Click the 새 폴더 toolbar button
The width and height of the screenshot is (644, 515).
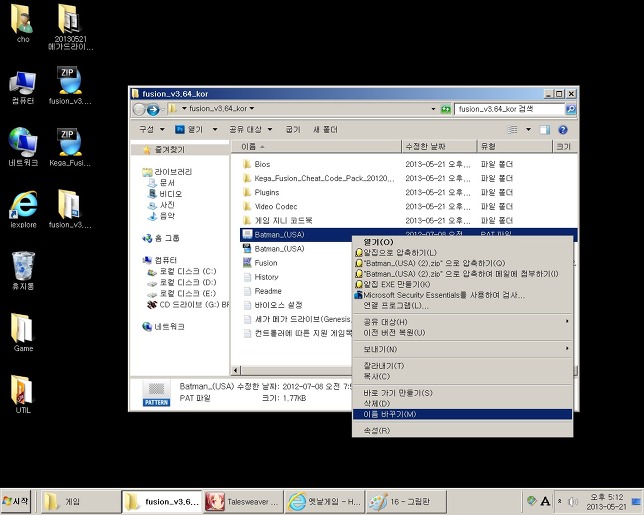tap(325, 129)
